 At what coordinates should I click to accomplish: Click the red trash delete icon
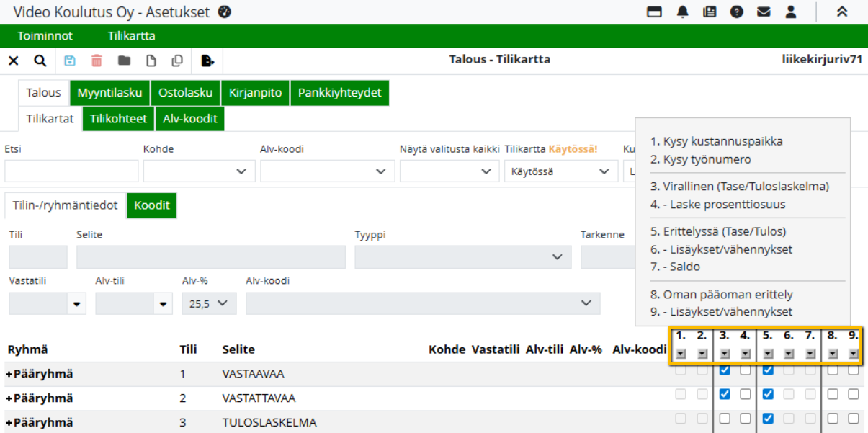point(97,61)
